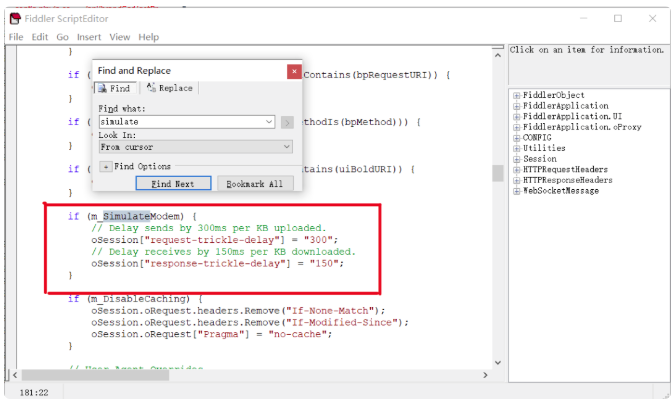Open the File menu

16,37
